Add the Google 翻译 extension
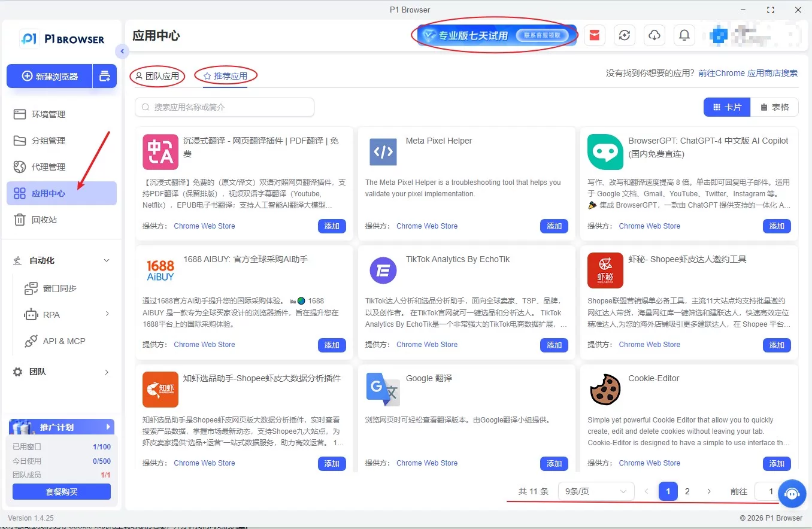 coord(554,463)
